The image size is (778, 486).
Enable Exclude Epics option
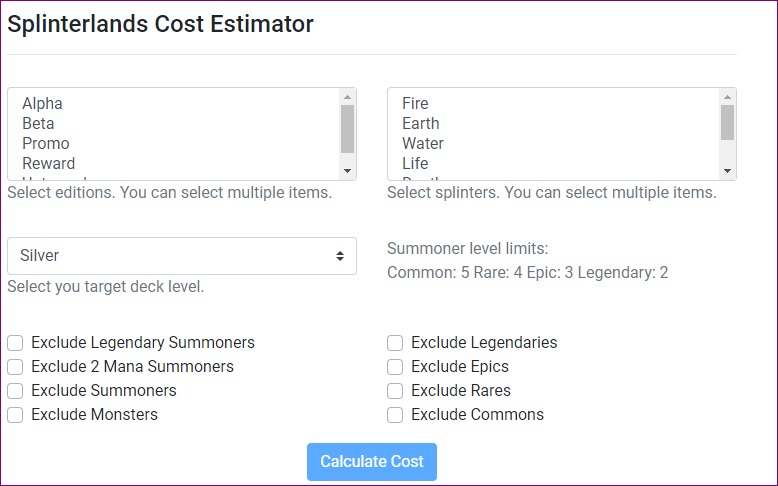pyautogui.click(x=395, y=367)
